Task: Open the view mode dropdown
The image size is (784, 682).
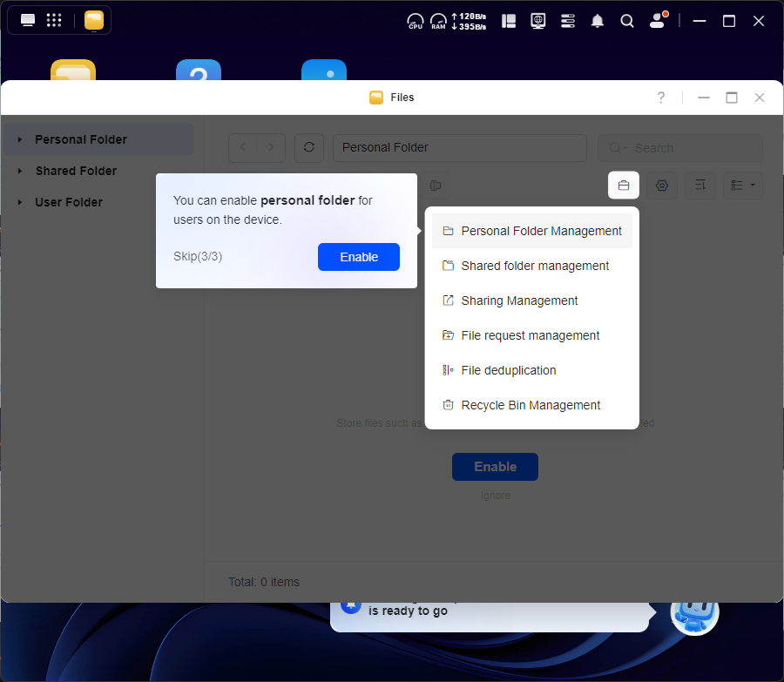Action: pos(743,186)
